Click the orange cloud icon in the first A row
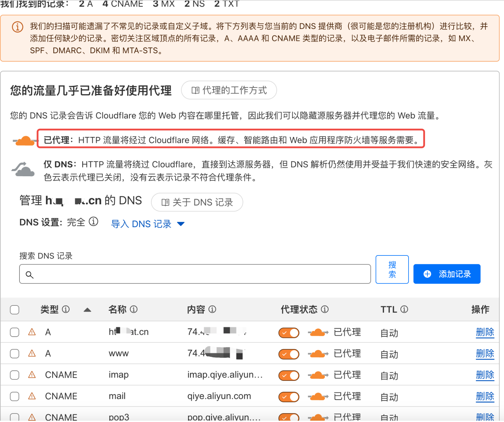 318,332
